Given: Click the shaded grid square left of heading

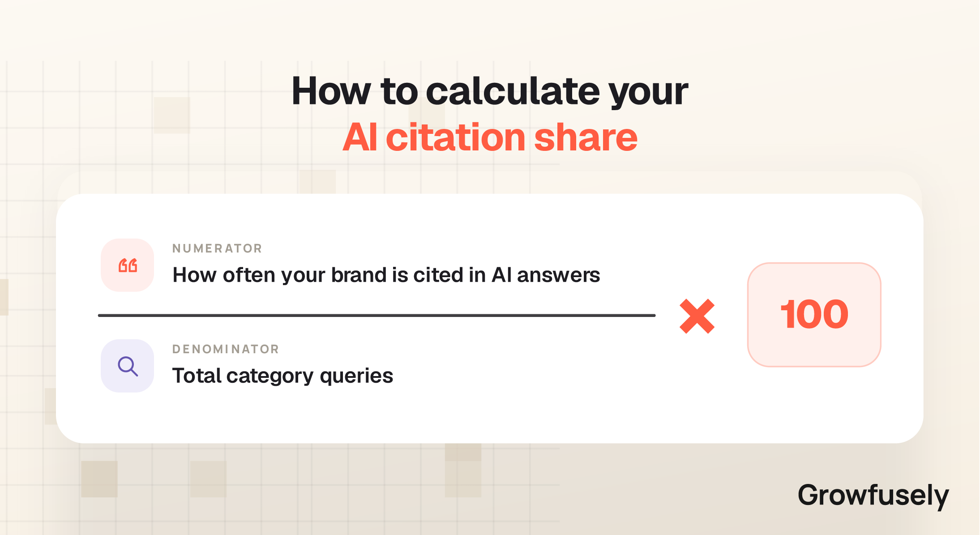Looking at the screenshot, I should pyautogui.click(x=172, y=115).
